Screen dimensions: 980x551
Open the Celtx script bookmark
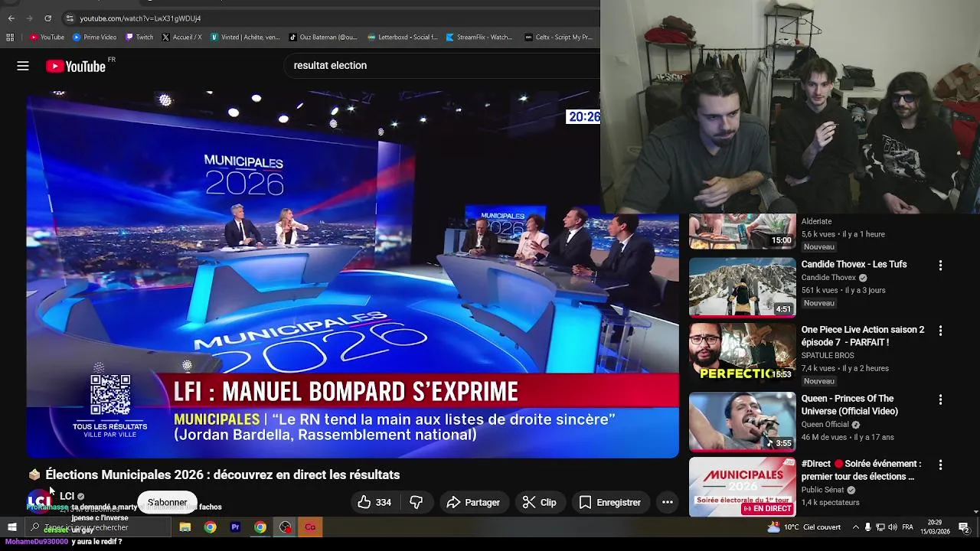tap(559, 37)
